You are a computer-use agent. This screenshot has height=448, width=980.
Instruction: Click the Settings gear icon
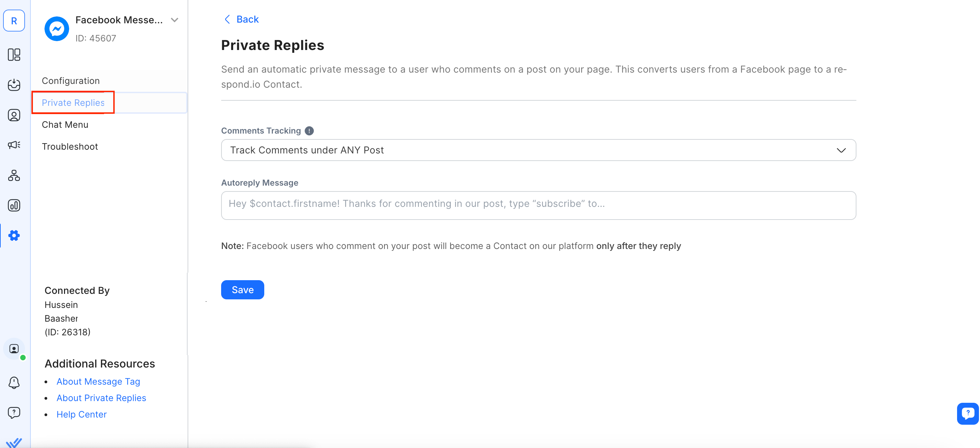14,236
